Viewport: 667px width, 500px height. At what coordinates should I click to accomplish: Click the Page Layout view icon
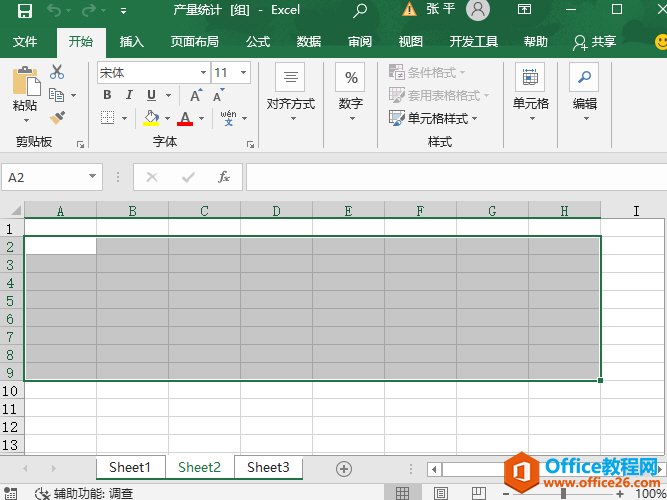pyautogui.click(x=441, y=493)
